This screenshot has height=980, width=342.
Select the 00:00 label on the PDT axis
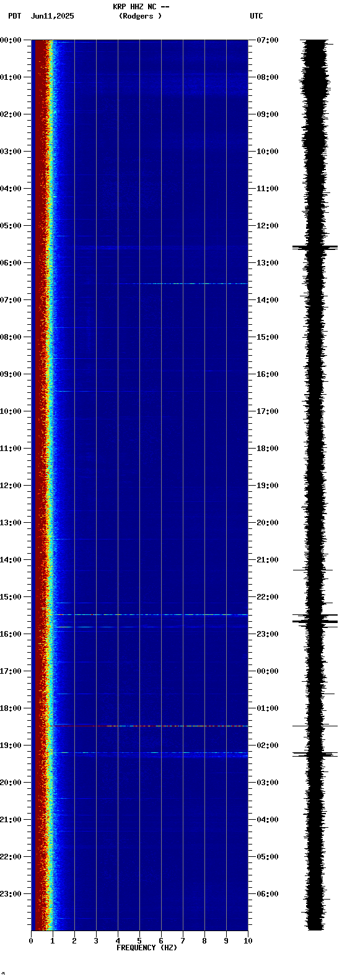pyautogui.click(x=11, y=40)
